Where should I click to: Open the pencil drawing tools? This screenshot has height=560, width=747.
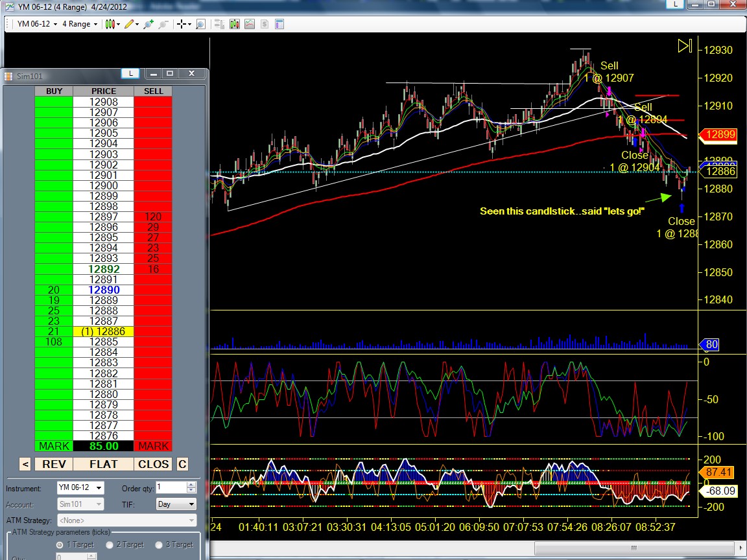(x=128, y=24)
